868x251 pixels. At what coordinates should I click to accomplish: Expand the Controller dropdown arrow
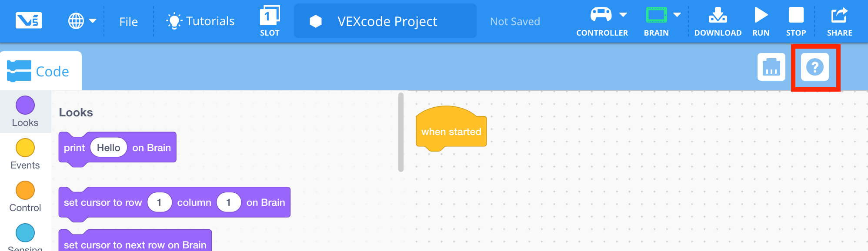click(624, 14)
